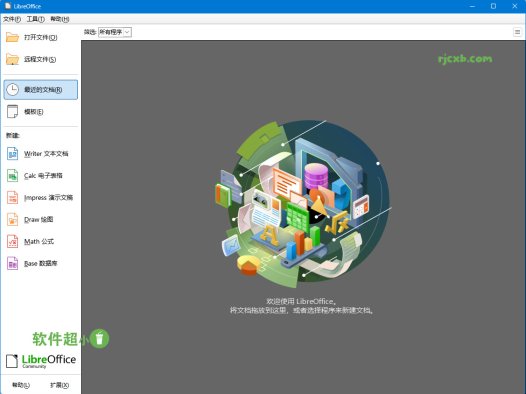Click the Remote Files folder icon

pyautogui.click(x=12, y=59)
